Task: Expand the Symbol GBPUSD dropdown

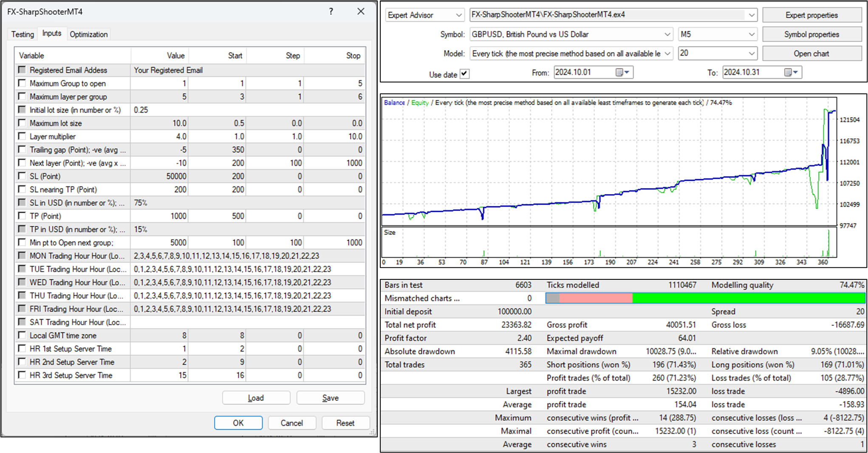Action: pyautogui.click(x=667, y=34)
